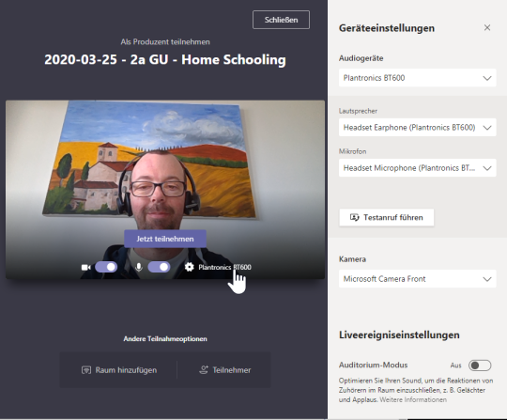
Task: Click the Schließen button
Action: (x=281, y=20)
